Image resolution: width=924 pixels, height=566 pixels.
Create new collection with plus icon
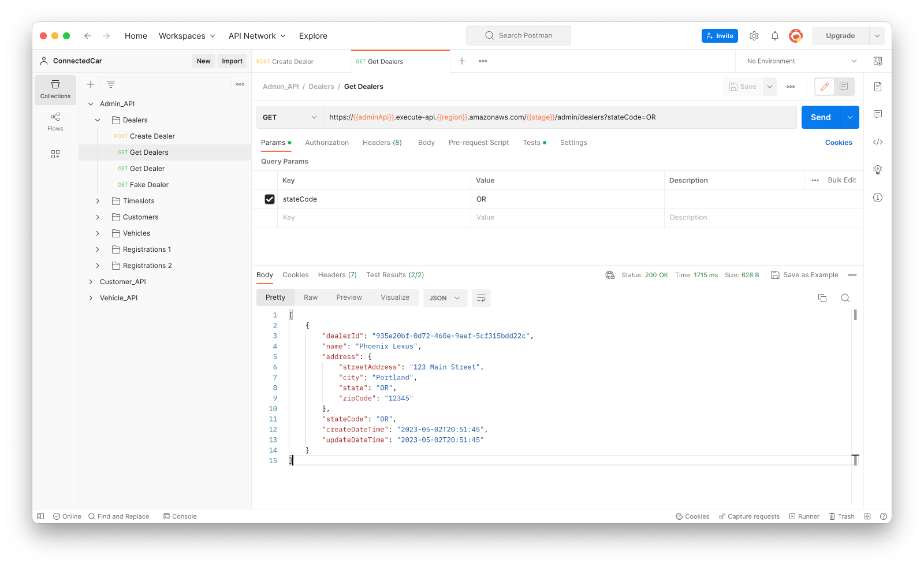[91, 84]
